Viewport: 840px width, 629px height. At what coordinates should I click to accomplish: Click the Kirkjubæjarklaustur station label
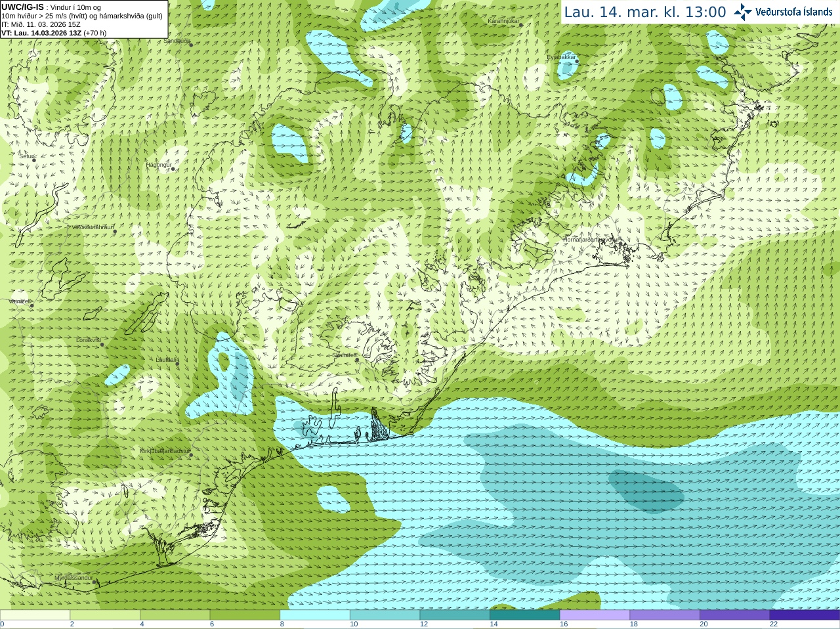coord(165,451)
